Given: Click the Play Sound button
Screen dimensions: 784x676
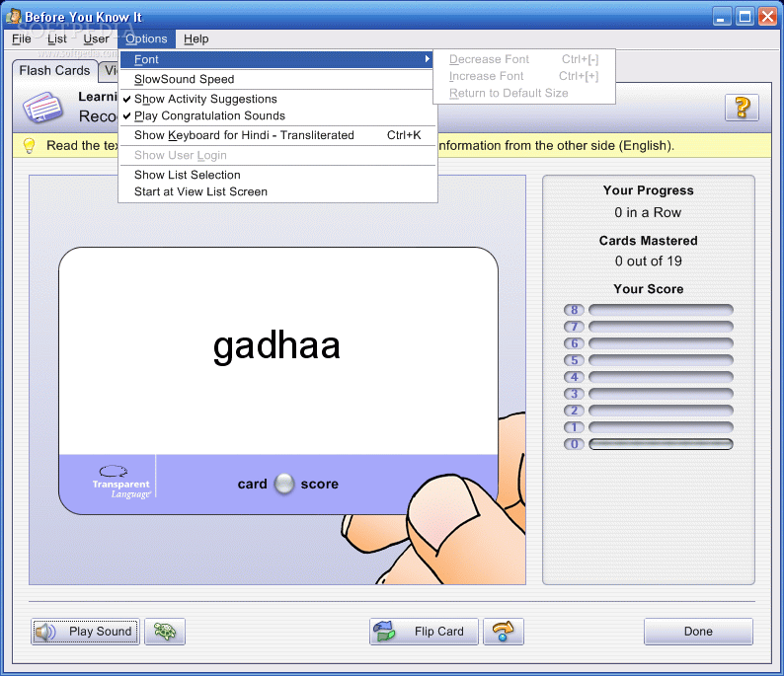Looking at the screenshot, I should 85,632.
